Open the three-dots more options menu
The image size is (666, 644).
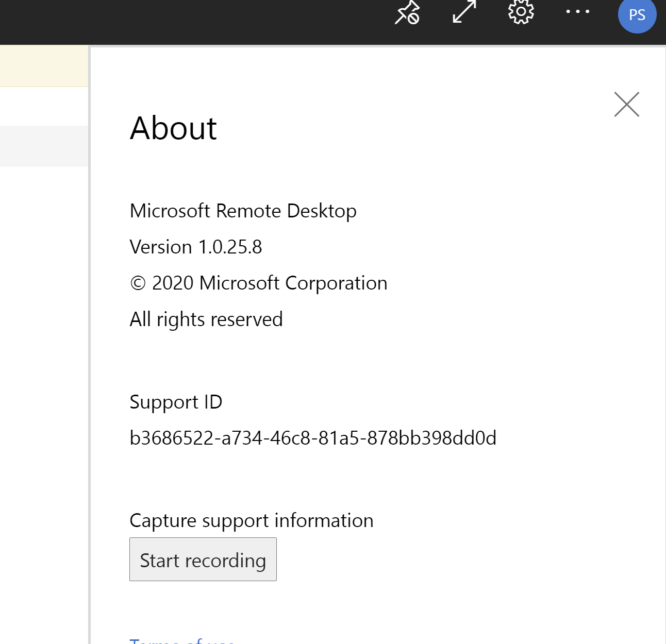pyautogui.click(x=577, y=11)
